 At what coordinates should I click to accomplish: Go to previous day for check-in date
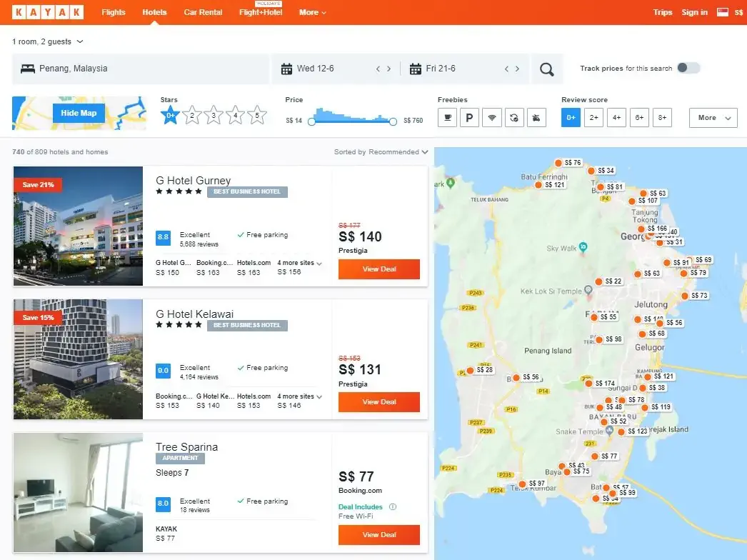[378, 69]
